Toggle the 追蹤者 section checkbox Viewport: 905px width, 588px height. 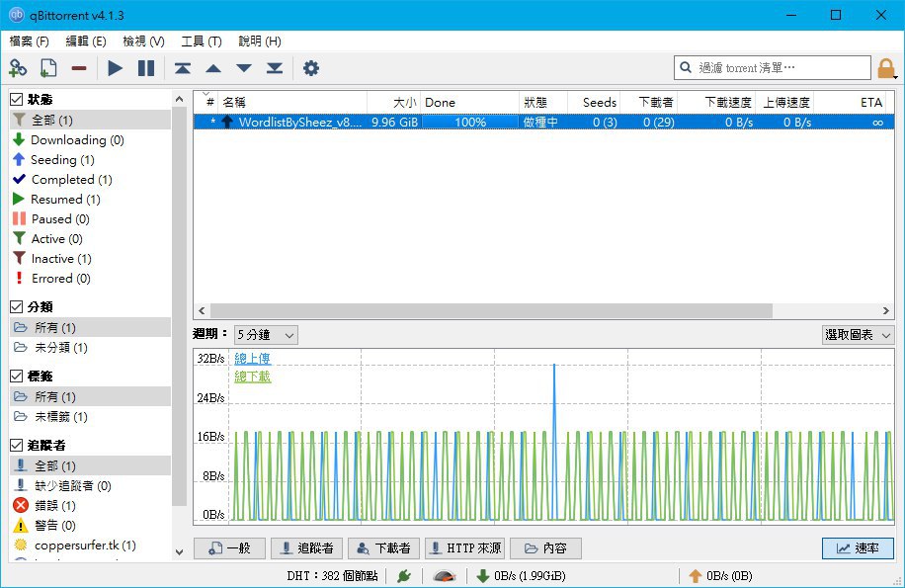[17, 446]
